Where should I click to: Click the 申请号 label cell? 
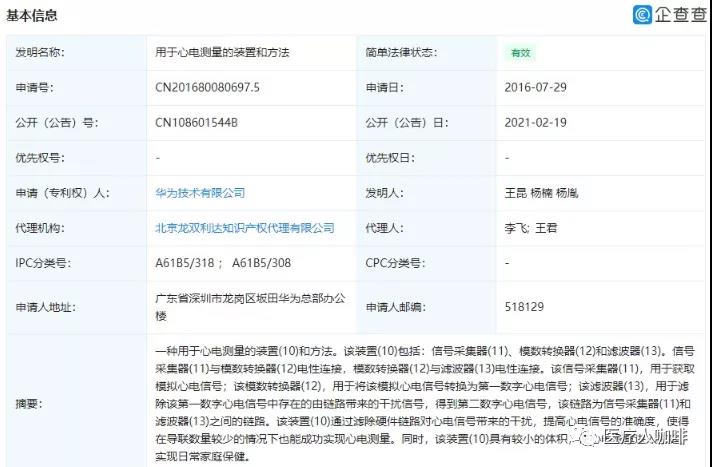[76, 87]
